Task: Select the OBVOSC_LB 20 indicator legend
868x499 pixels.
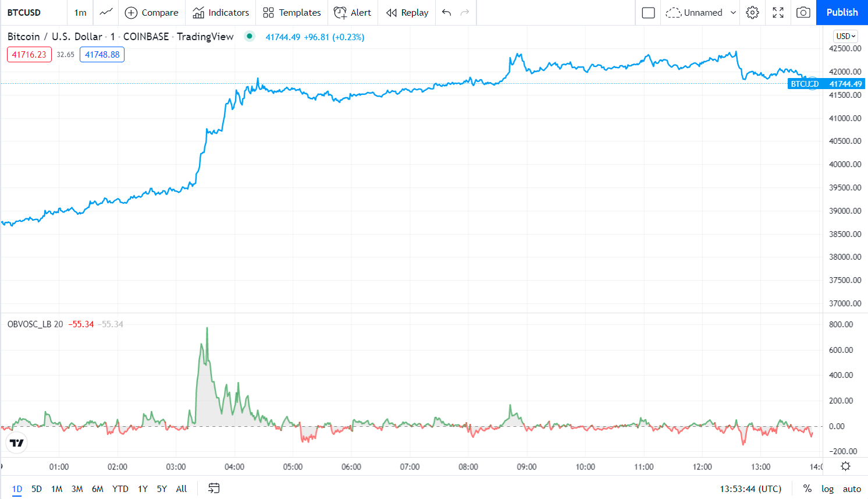Action: (35, 324)
